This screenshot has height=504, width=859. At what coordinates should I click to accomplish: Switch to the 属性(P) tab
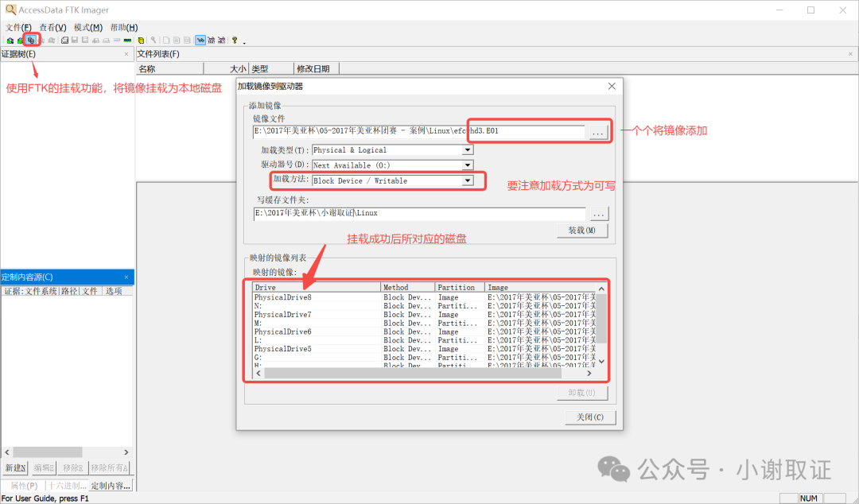click(x=24, y=486)
